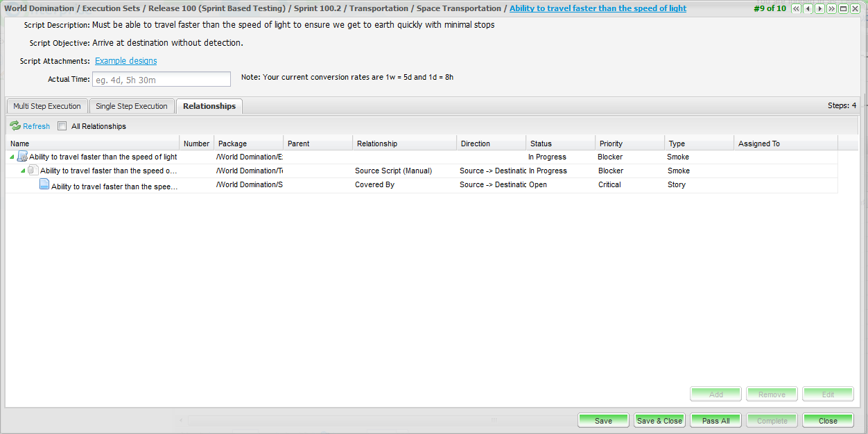The height and width of the screenshot is (434, 868).
Task: Click the execution script icon in first row
Action: [x=22, y=157]
